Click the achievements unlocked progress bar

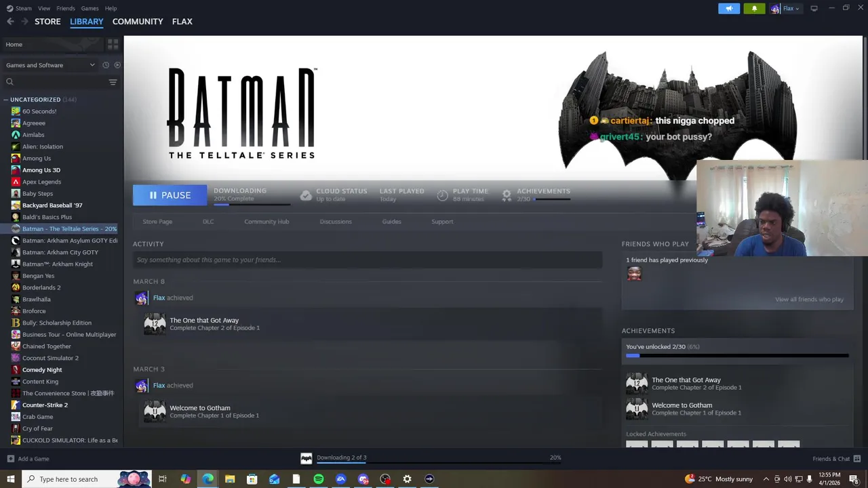[x=737, y=355]
